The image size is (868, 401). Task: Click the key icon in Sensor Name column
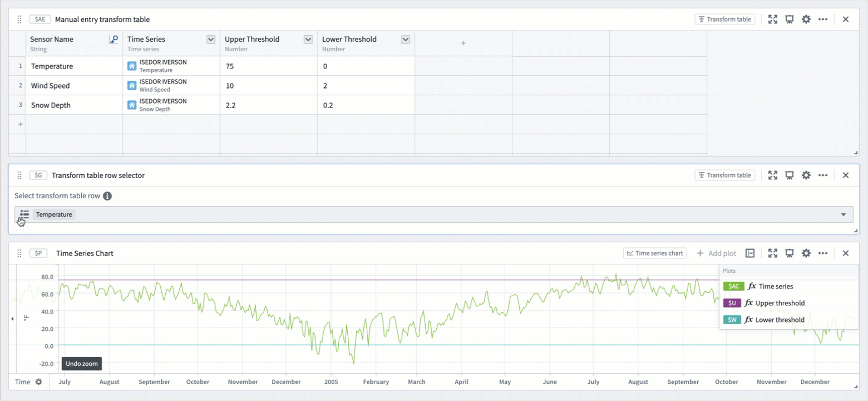click(x=114, y=40)
